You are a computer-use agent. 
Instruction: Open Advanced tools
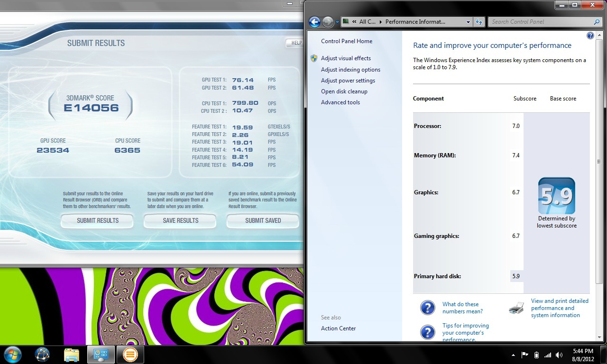pos(340,102)
